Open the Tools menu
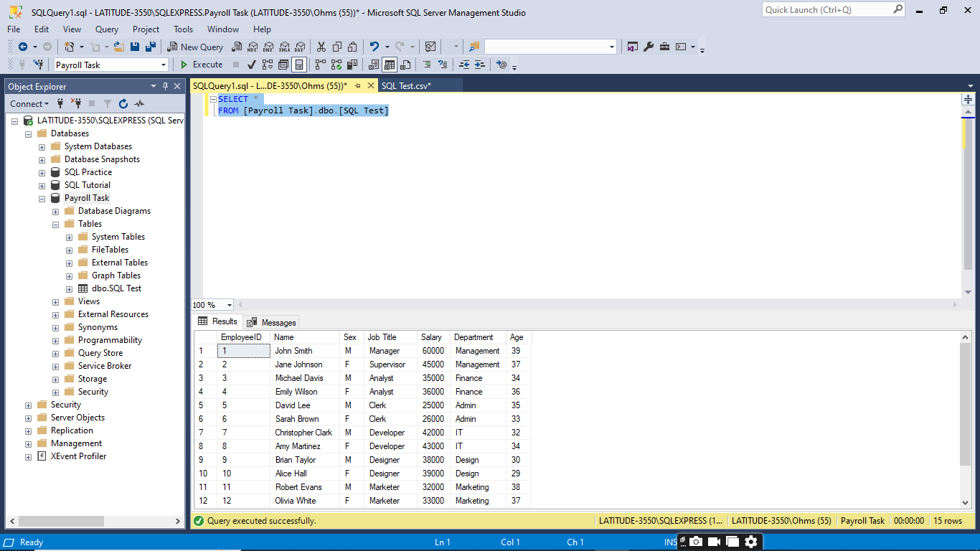The width and height of the screenshot is (980, 551). [183, 29]
